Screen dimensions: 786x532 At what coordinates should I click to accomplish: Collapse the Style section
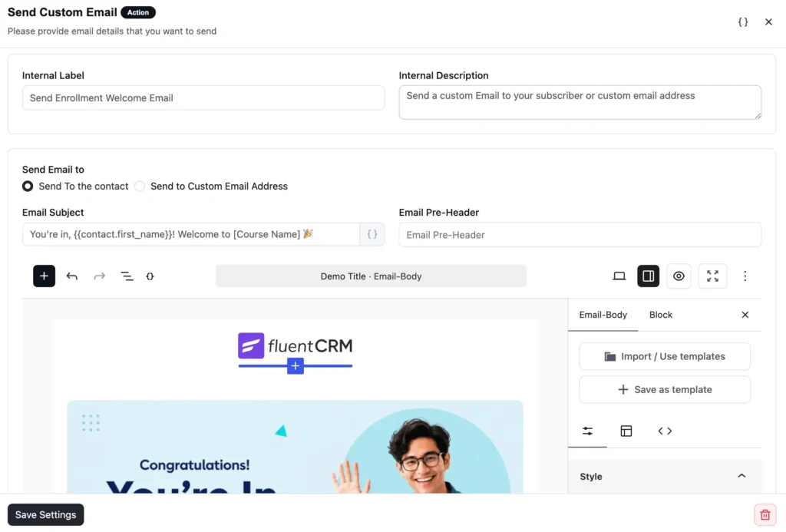[x=665, y=476]
